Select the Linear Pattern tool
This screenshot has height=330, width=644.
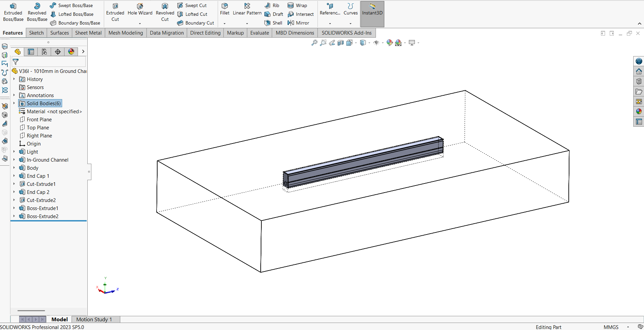247,9
